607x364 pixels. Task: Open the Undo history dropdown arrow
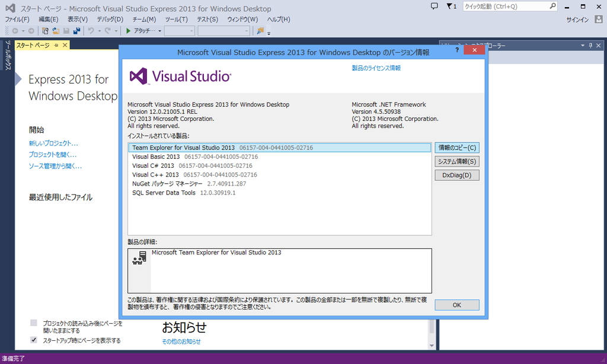[99, 31]
